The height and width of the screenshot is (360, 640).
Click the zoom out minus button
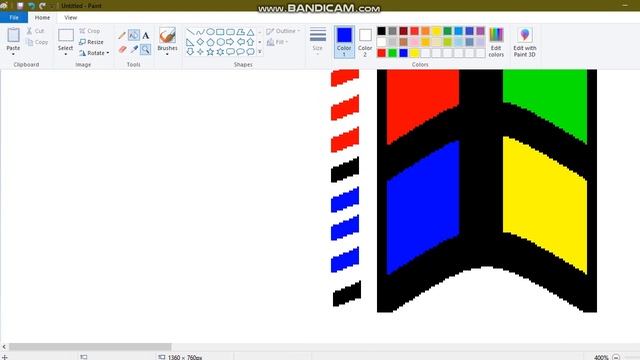[x=616, y=357]
